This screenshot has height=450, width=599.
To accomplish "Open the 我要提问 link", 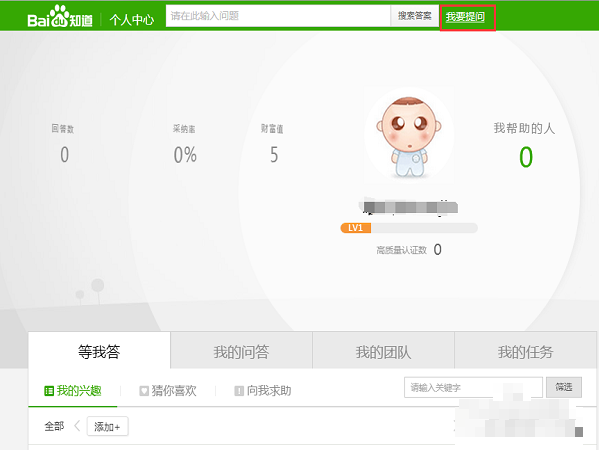I will click(x=465, y=17).
